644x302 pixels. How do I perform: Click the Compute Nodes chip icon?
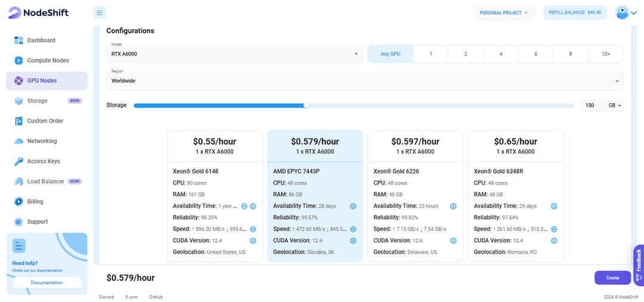18,60
